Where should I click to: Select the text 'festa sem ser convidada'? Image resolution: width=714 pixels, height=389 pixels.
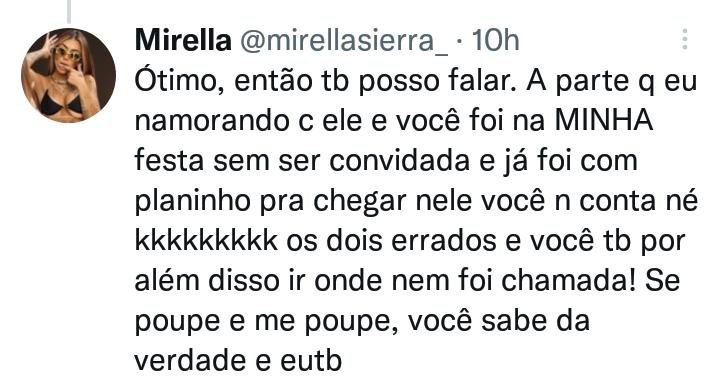tap(302, 160)
